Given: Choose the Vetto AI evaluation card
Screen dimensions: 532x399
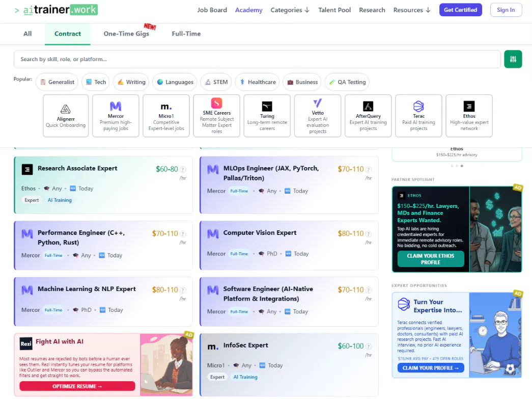Looking at the screenshot, I should [x=318, y=116].
